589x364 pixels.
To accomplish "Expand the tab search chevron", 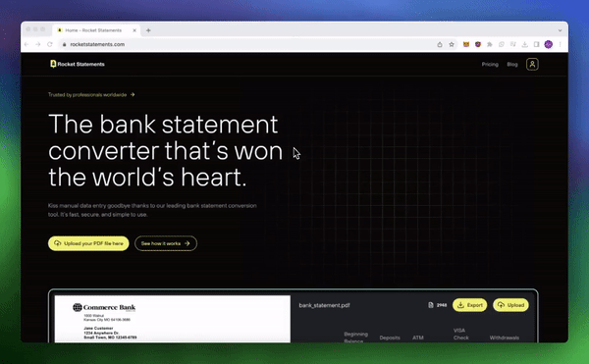I will coord(560,30).
